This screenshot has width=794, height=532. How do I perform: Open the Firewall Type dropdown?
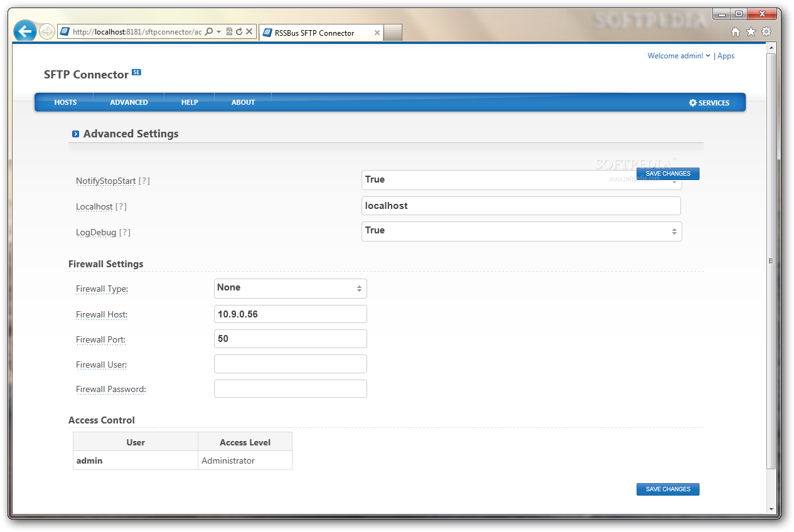coord(291,289)
